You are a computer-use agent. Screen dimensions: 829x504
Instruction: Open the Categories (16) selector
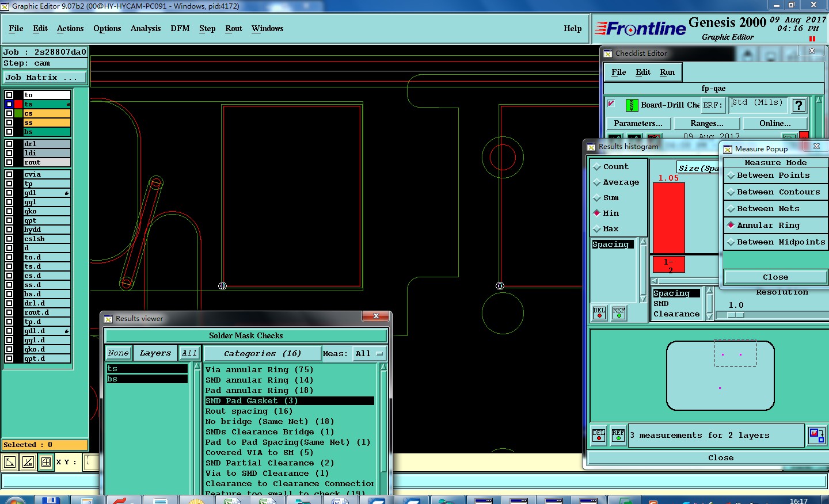[262, 354]
